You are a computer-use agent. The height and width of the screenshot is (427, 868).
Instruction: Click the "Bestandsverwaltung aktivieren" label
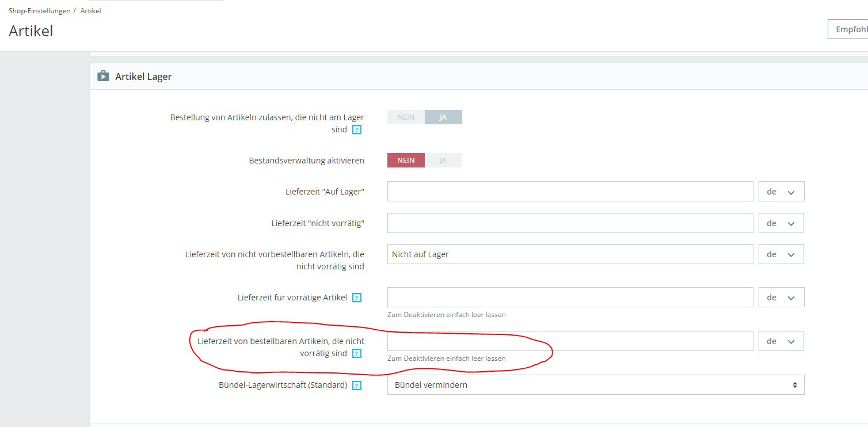(x=306, y=161)
